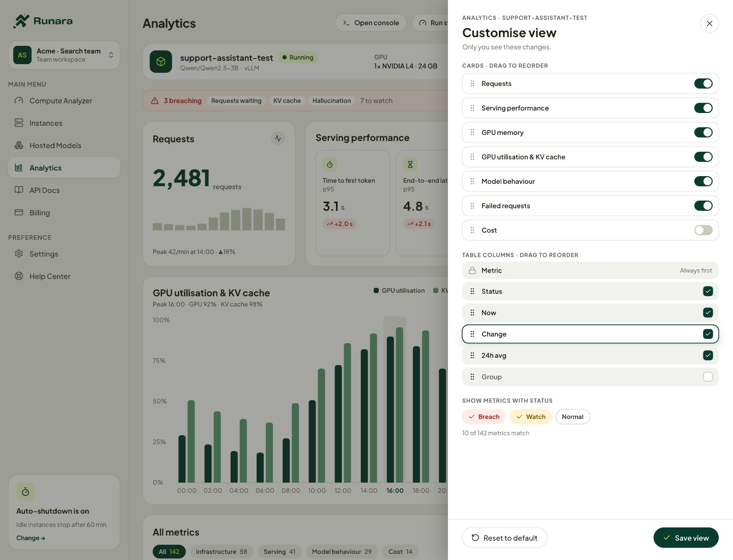Click the 16:00 marker on chart axis
The image size is (733, 560).
pyautogui.click(x=395, y=491)
